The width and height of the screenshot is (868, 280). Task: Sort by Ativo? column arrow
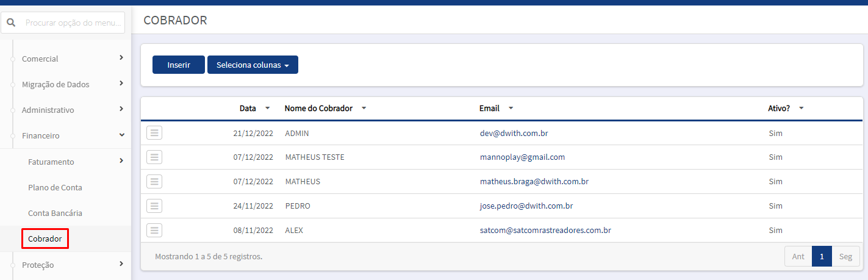point(801,108)
